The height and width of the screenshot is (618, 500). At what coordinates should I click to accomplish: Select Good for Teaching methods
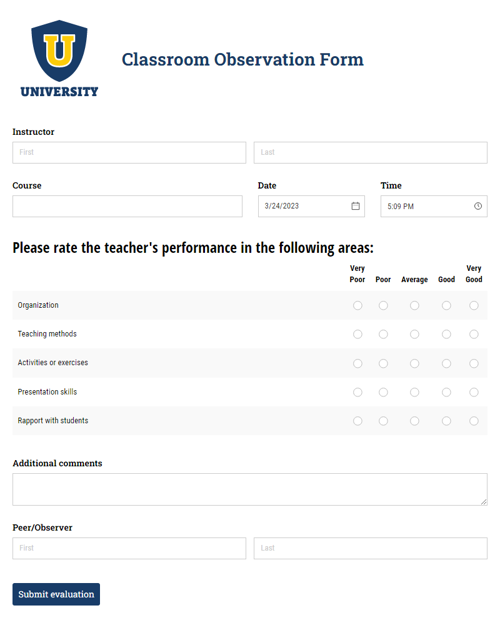[x=446, y=334]
